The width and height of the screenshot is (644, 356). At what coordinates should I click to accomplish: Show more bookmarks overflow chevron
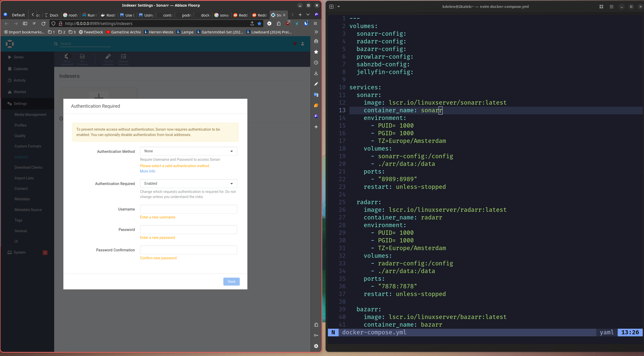tap(316, 32)
